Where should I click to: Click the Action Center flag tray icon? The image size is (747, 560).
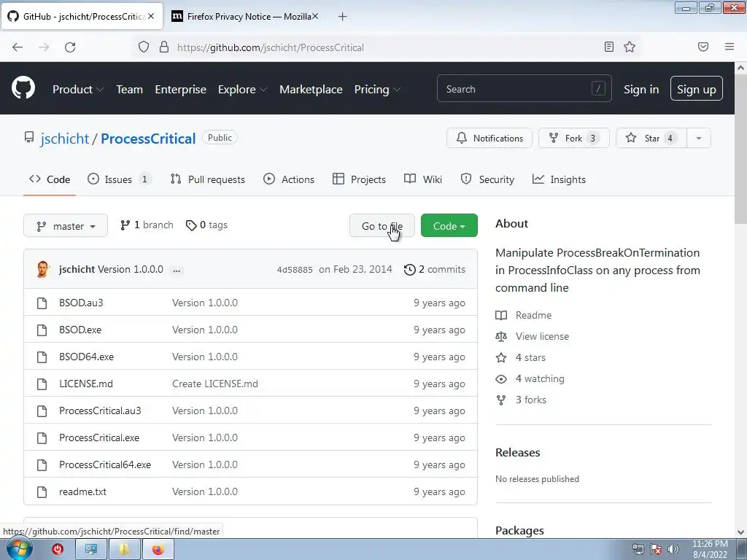pos(656,549)
